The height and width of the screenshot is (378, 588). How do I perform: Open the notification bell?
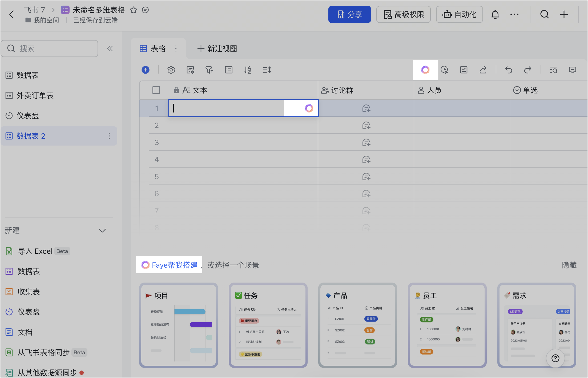(x=495, y=14)
